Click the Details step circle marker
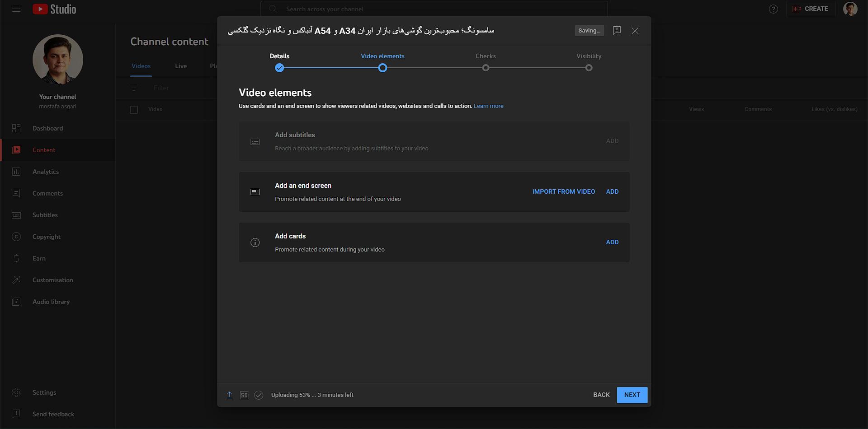 279,68
